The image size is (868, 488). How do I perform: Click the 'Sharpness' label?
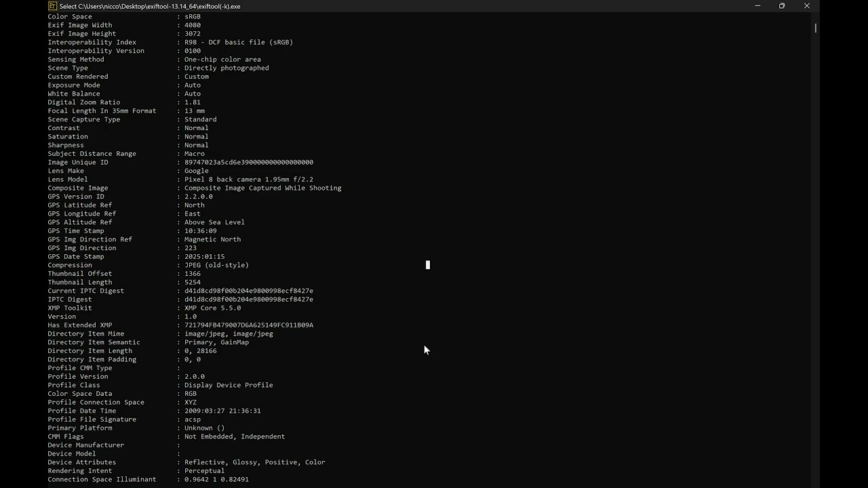[x=66, y=145]
